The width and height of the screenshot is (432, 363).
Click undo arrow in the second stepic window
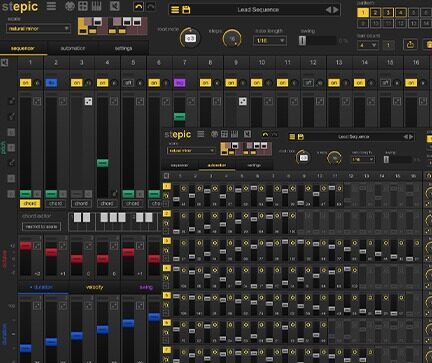coord(265,134)
